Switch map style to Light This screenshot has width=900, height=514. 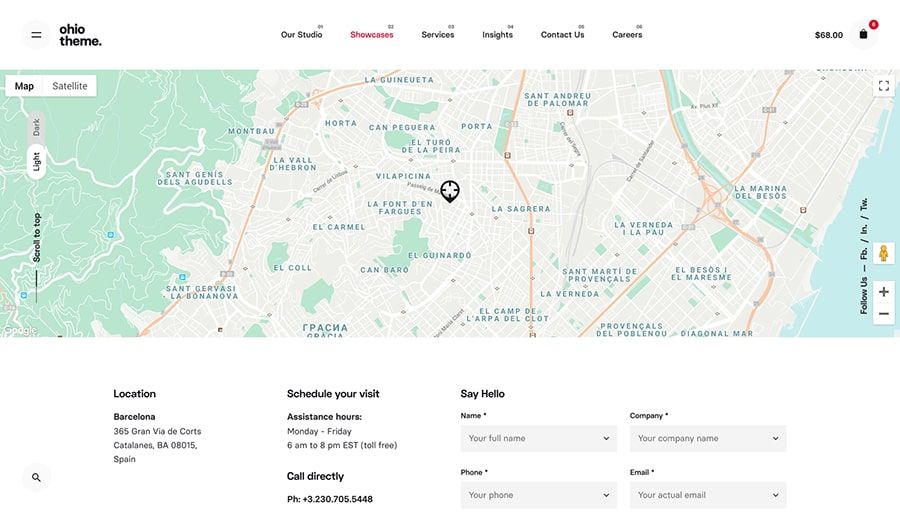tap(37, 161)
